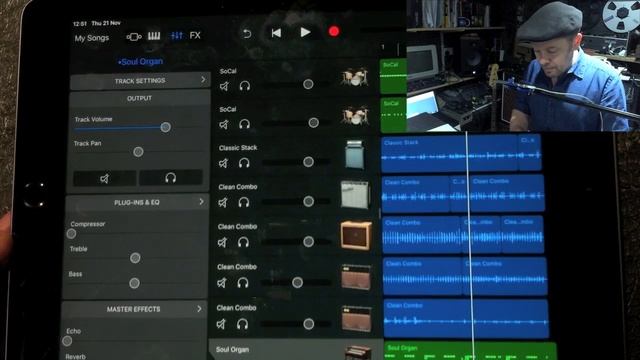Image resolution: width=640 pixels, height=360 pixels.
Task: Click volume knob of second SoCal track
Action: point(313,122)
